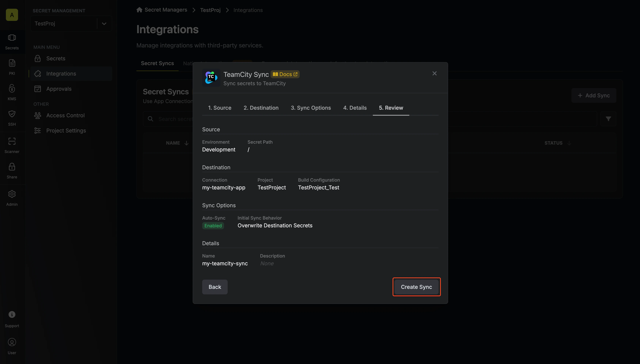Click the Integrations breadcrumb text
Viewport: 640px width, 364px height.
[248, 10]
